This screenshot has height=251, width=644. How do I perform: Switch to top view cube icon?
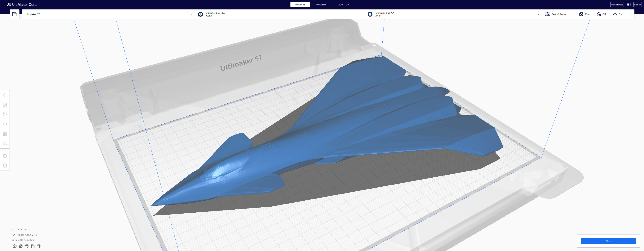tap(27, 246)
